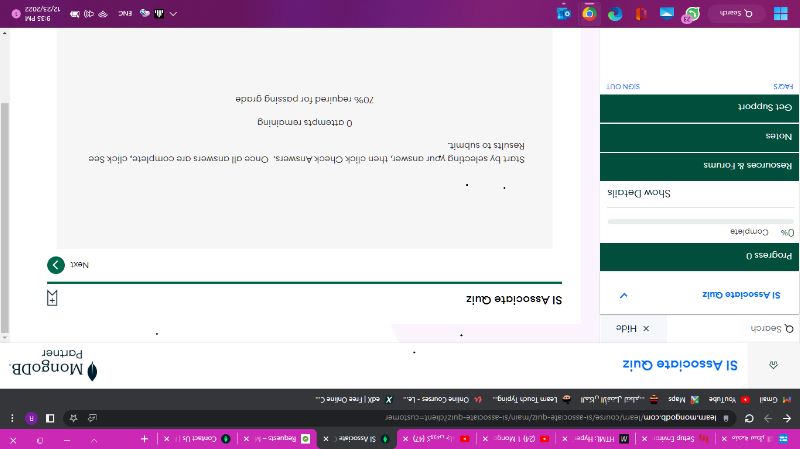The image size is (800, 449).
Task: Click the SIGN OUT link
Action: [623, 86]
